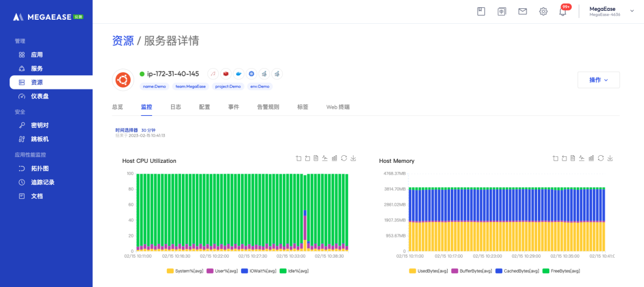
Task: Click the Docker whale service icon
Action: (x=239, y=74)
